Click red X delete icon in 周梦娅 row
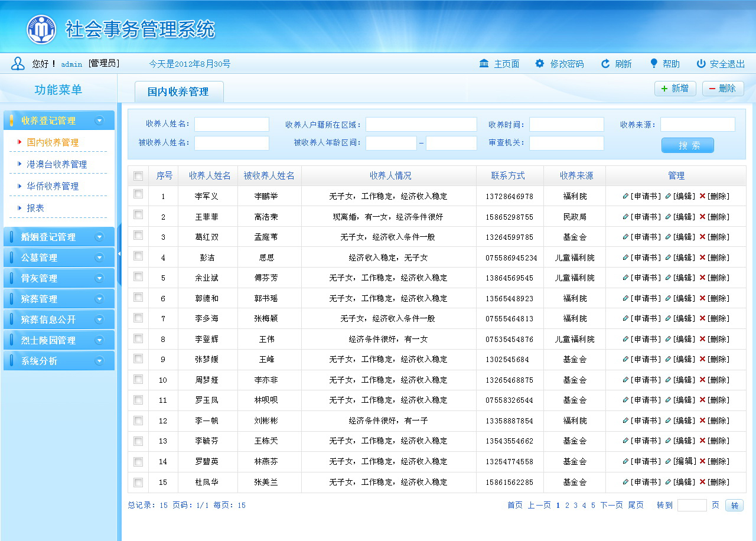 [702, 380]
